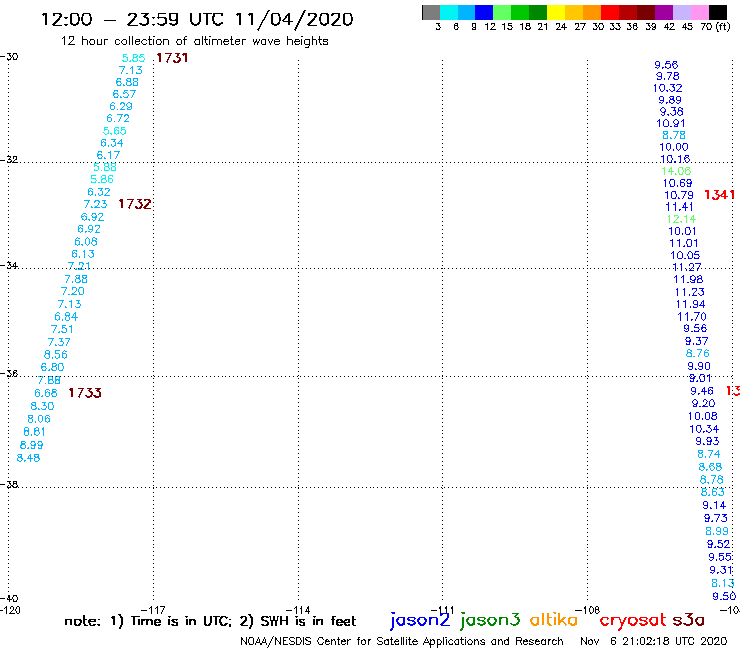The height and width of the screenshot is (650, 740).
Task: Click the (ft) unit label in the legend
Action: [723, 26]
